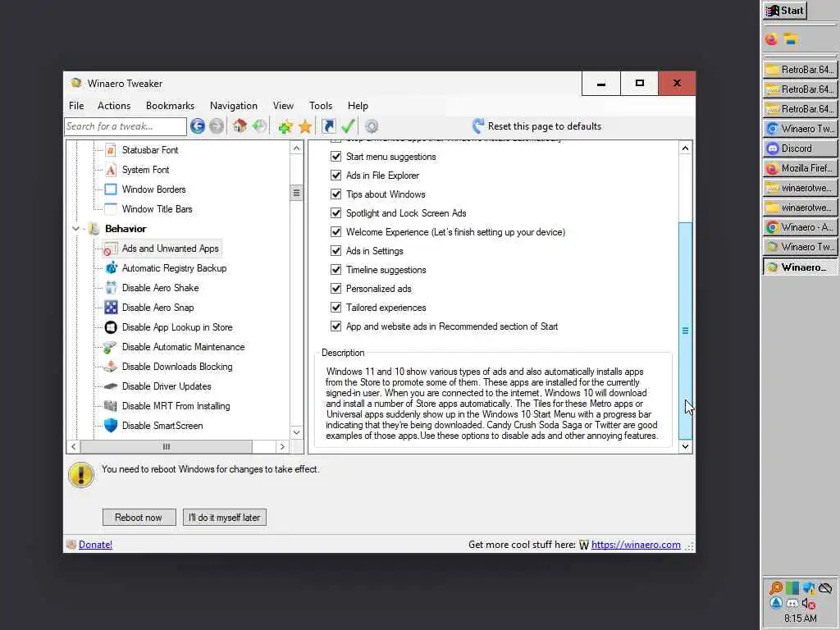Click Reset this page to defaults
840x630 pixels.
tap(536, 126)
